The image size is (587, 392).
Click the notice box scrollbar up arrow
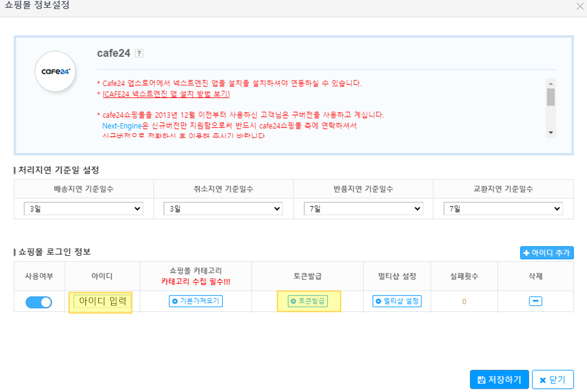coord(551,83)
